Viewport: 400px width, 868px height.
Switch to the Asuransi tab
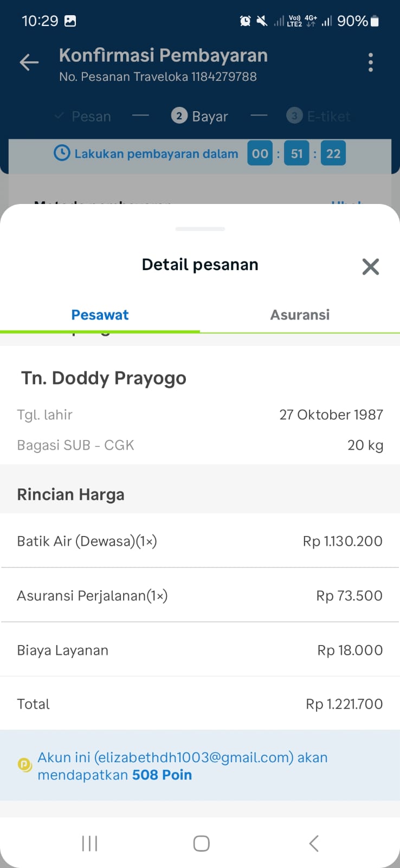[x=300, y=315]
